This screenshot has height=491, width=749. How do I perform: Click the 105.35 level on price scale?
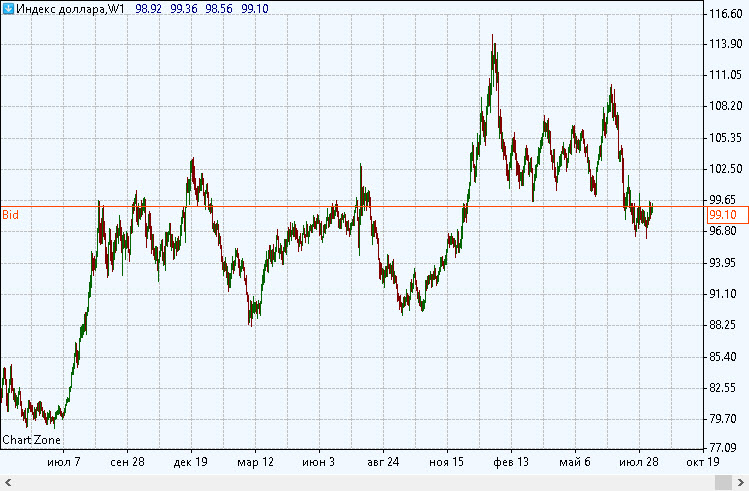point(724,138)
